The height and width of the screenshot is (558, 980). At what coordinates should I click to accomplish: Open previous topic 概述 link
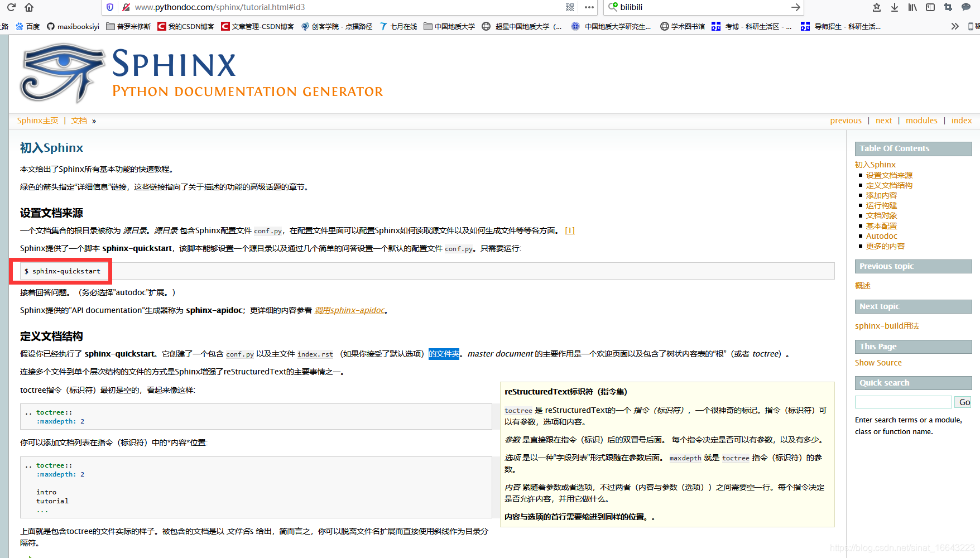click(863, 286)
